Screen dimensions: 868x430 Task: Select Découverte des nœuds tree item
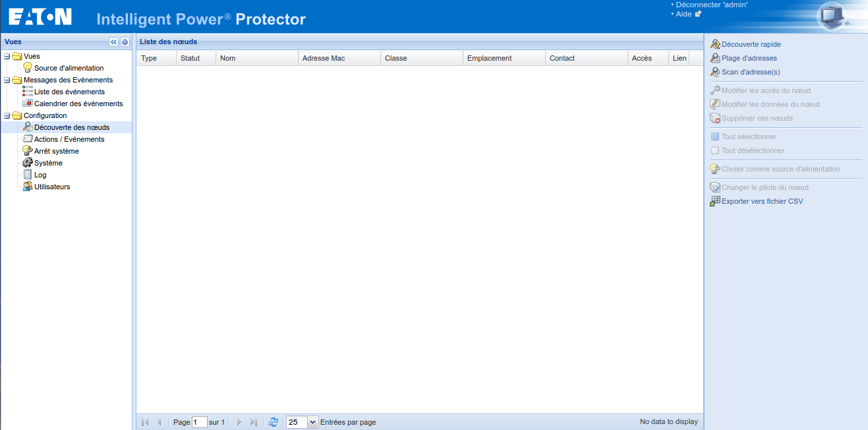click(x=72, y=127)
